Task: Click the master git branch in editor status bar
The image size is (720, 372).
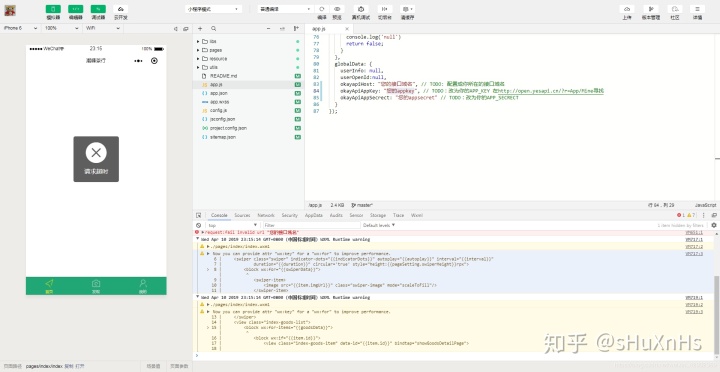Action: (362, 205)
